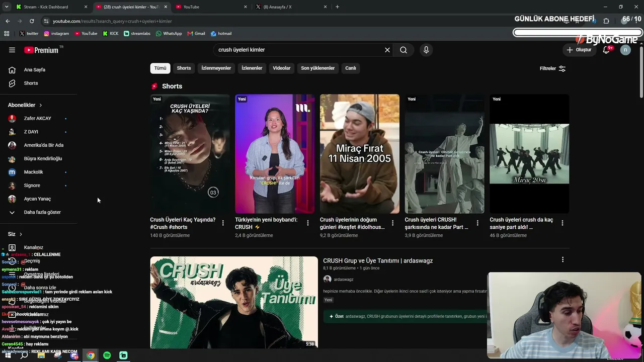Play the Crush Üyeleri Kaç Yaşında short thumbnail
Viewport: 644px width, 362px height.
(190, 154)
